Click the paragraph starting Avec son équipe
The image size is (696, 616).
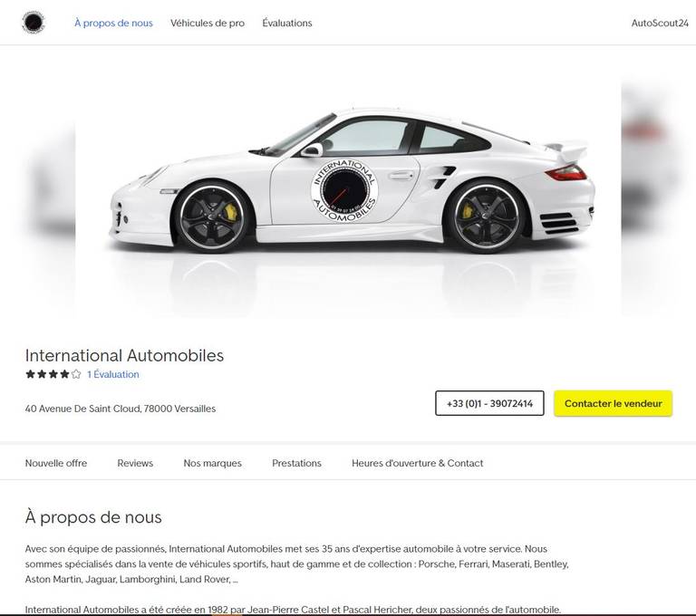[297, 563]
